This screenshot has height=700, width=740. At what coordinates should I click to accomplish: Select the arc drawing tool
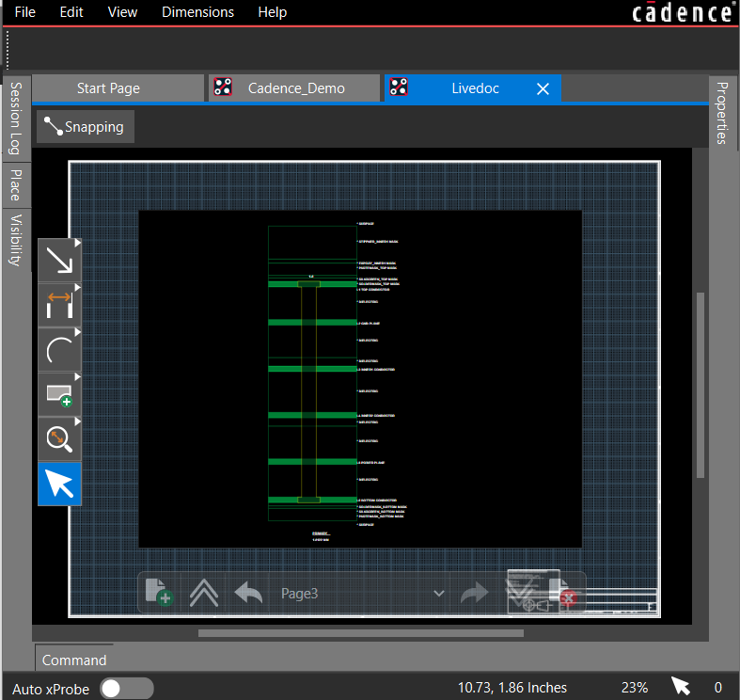[59, 349]
